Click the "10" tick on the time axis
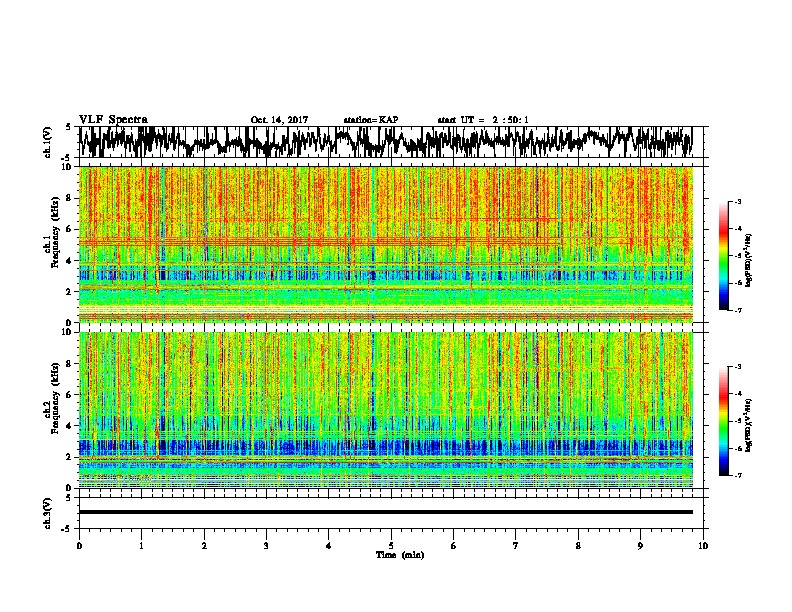 coord(703,546)
